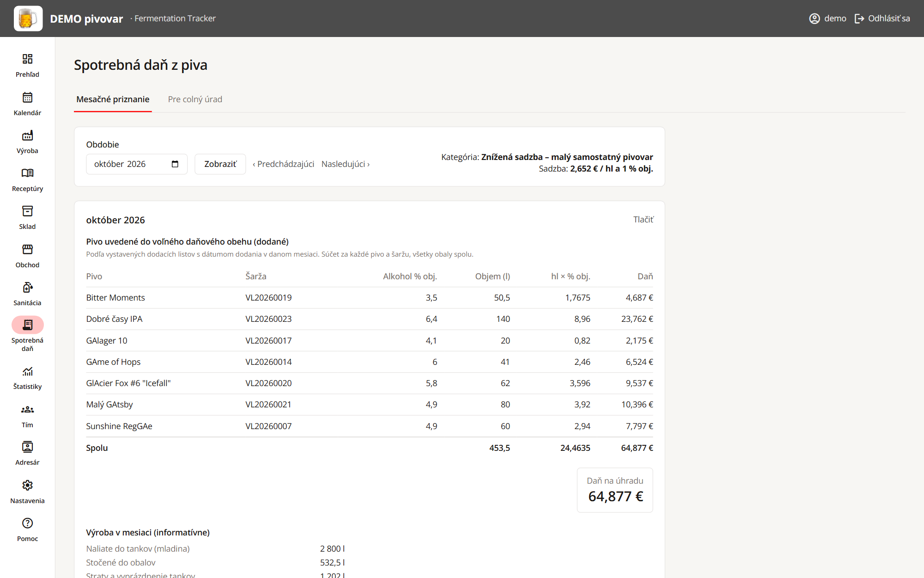Go to Výroba production icon

(x=27, y=135)
